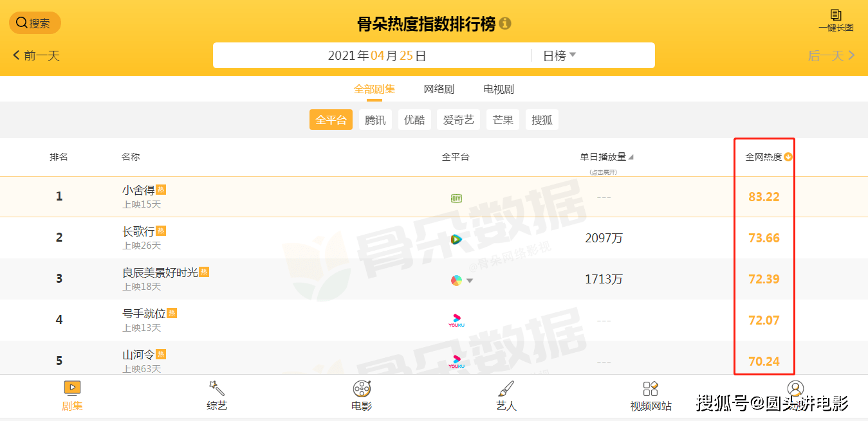
Task: Click heat value 72.39
Action: point(764,280)
